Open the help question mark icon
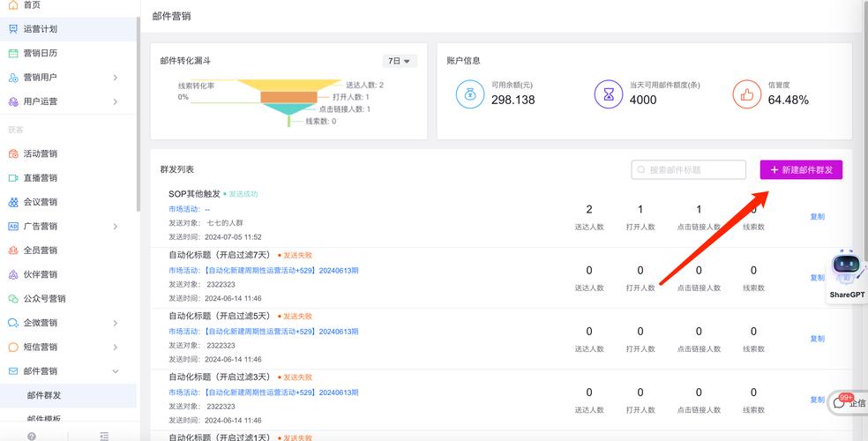This screenshot has width=868, height=441. pyautogui.click(x=32, y=436)
